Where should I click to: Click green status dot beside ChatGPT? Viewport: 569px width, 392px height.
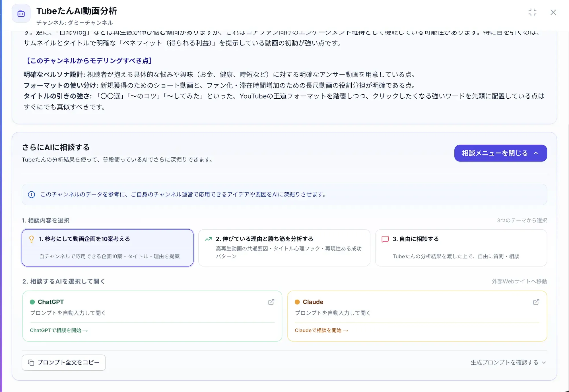tap(32, 302)
